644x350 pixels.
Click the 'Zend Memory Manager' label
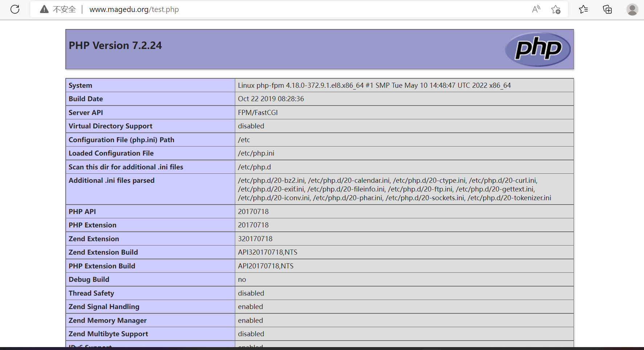point(108,320)
